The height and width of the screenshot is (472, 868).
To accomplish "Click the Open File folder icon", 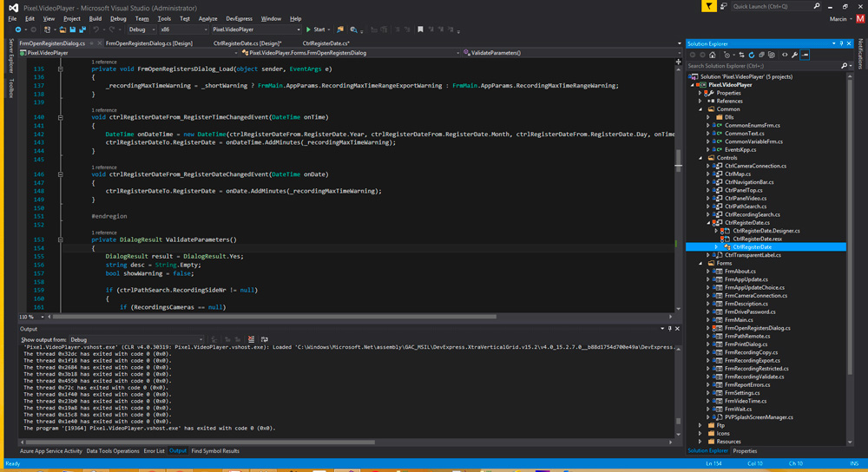I will pos(62,29).
